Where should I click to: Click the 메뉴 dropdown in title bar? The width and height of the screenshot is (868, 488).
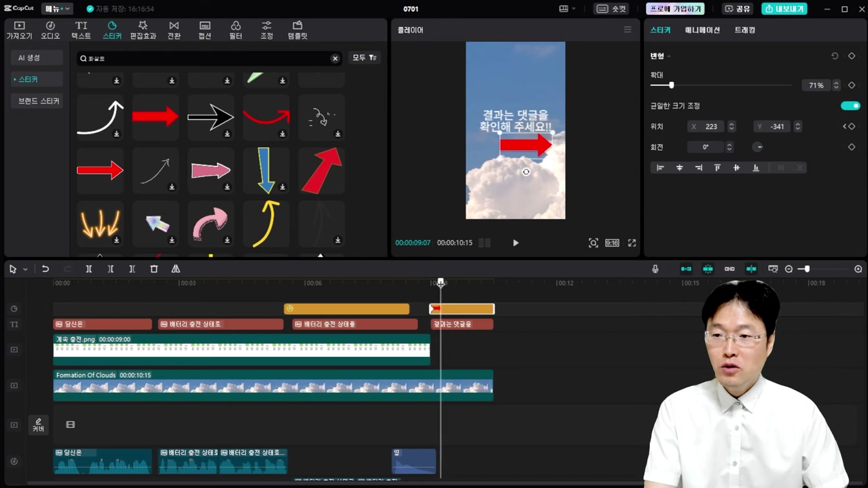[x=57, y=9]
